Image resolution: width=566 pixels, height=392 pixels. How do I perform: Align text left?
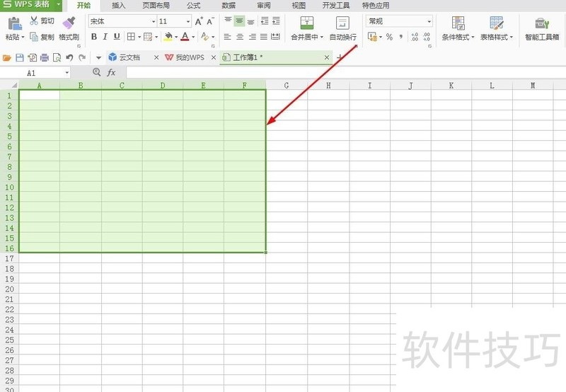tap(227, 37)
